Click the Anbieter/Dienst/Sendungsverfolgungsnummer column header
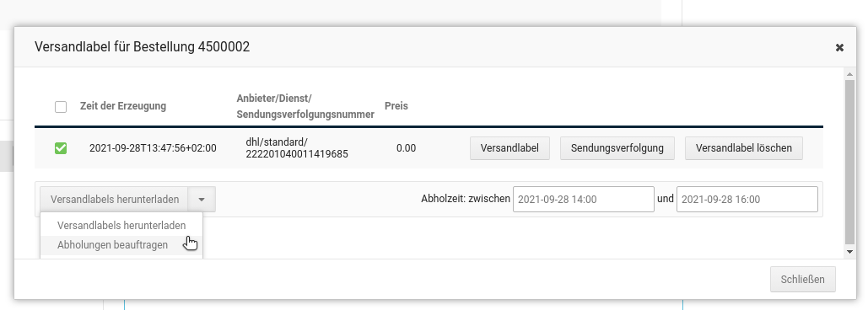 (305, 107)
